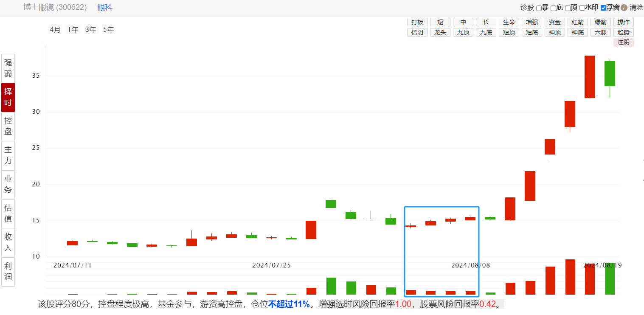The image size is (644, 315).
Task: Click the 生命 indicator button
Action: (x=509, y=22)
